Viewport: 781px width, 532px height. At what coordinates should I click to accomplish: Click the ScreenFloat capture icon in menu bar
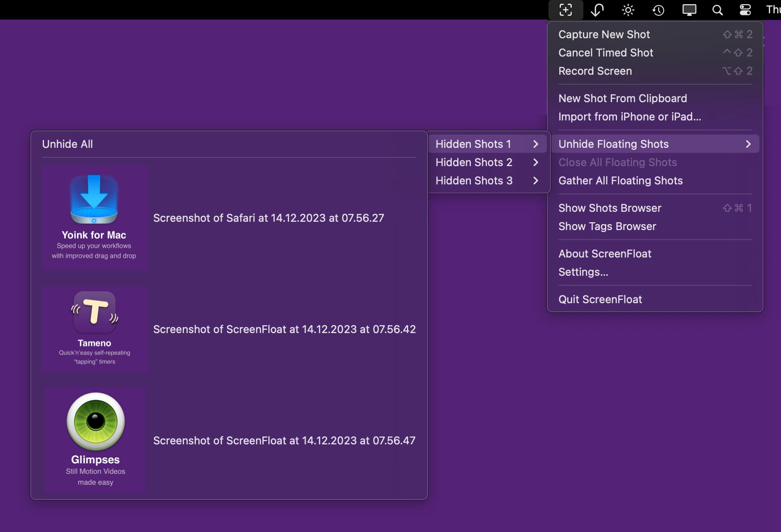(566, 10)
